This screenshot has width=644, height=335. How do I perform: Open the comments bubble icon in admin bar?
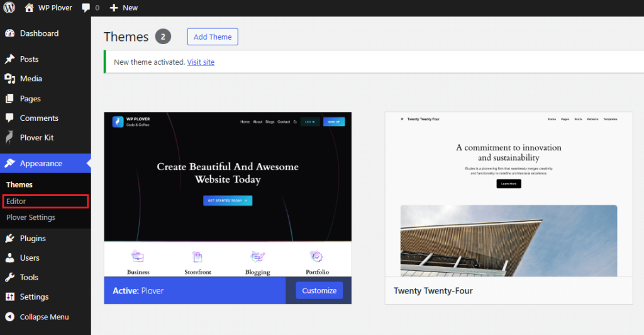click(86, 8)
